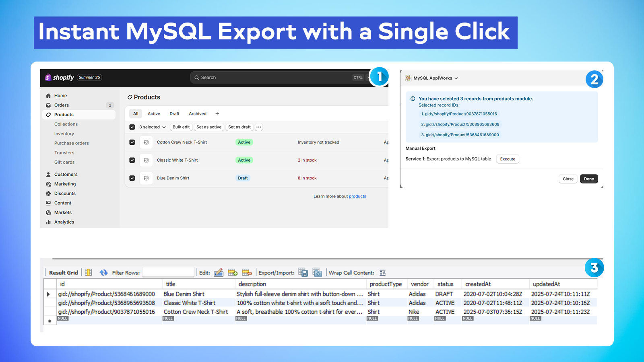Uncheck the Blue Denim Shirt row checkbox
The height and width of the screenshot is (362, 644).
tap(132, 178)
